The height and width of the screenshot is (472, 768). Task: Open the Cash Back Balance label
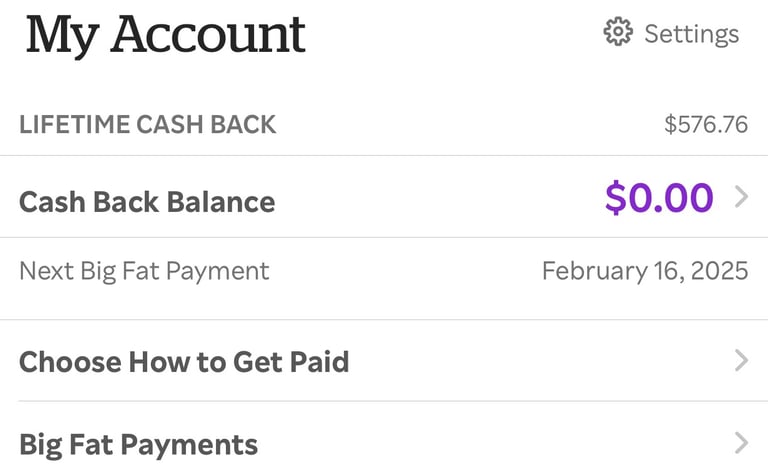pyautogui.click(x=147, y=202)
